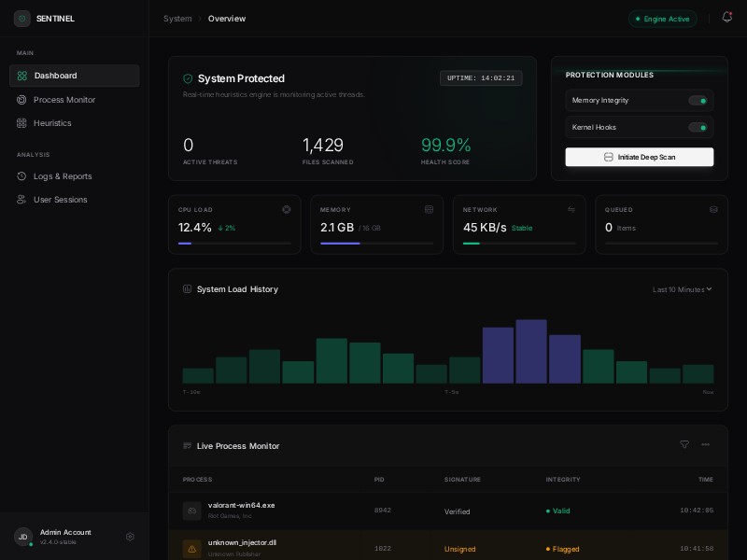Open the three-dot menu in Live Process Monitor
Image resolution: width=747 pixels, height=560 pixels.
(706, 445)
